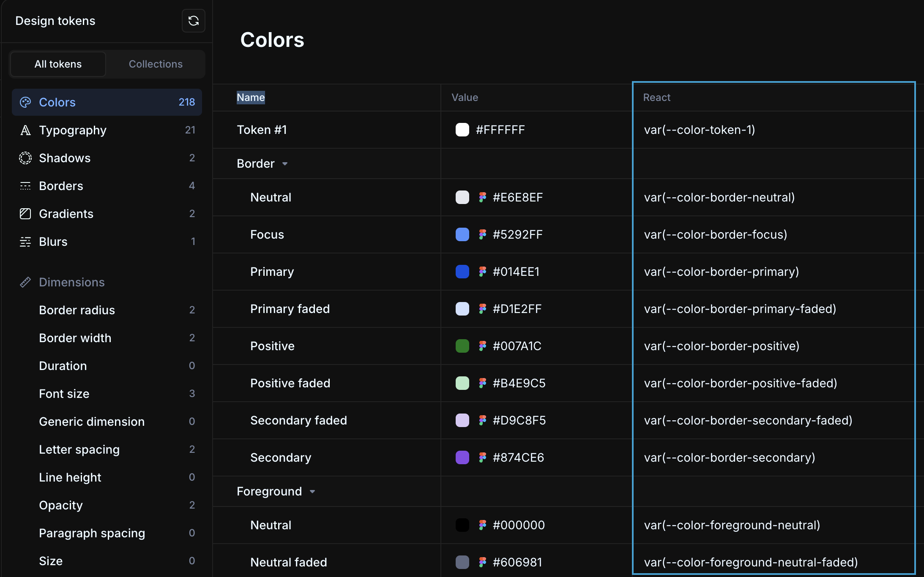Click the var(--color-border-focus) React value
Screen dimensions: 924x577
715,234
